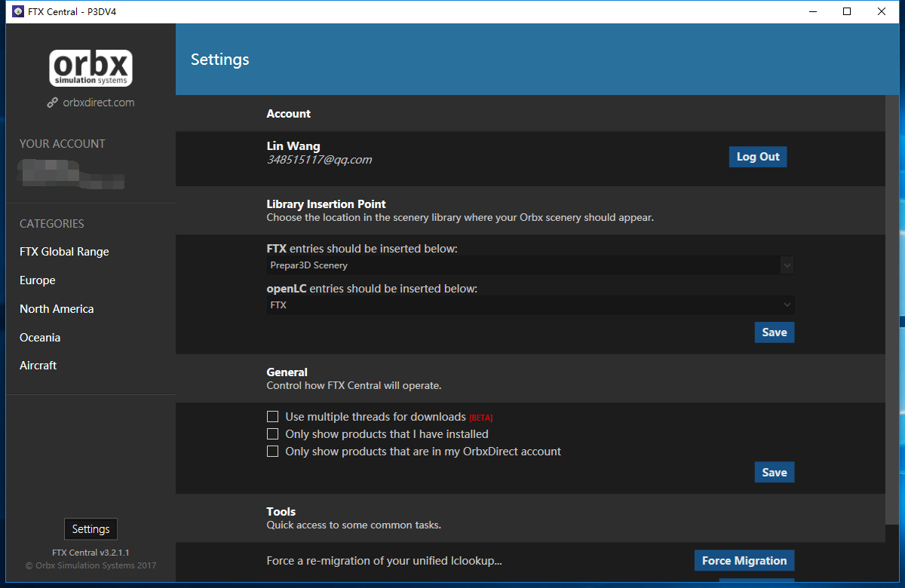Save the Library Insertion Point settings
905x588 pixels.
tap(775, 332)
